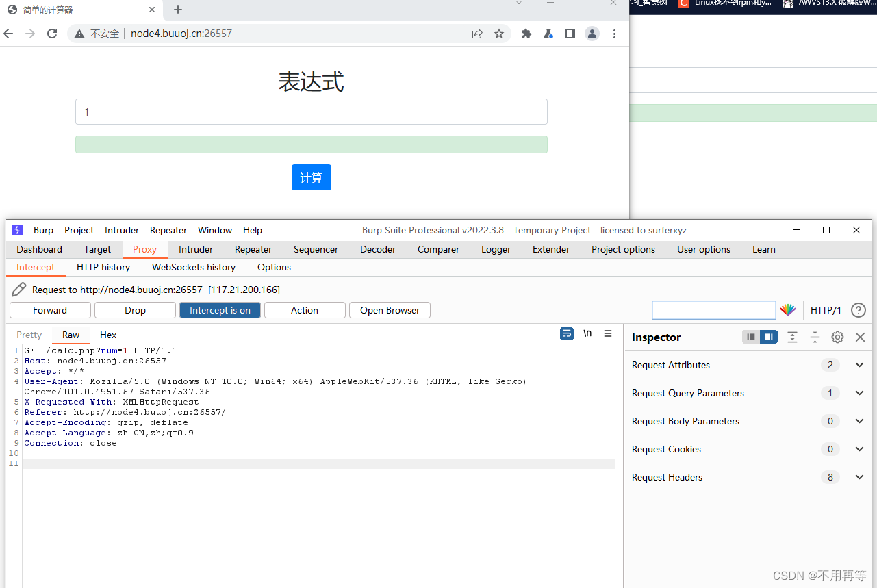Screen dimensions: 877x588
Task: Switch to the HTTP history tab
Action: pos(103,267)
